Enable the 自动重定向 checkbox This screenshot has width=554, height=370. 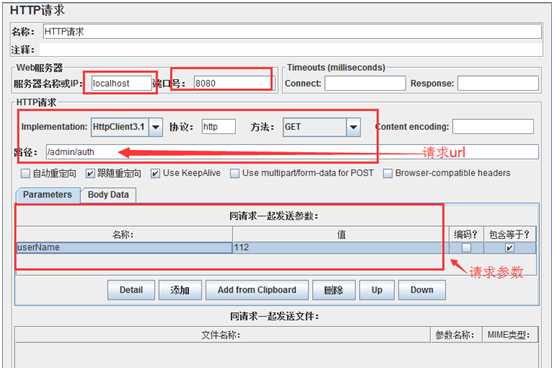[x=25, y=174]
